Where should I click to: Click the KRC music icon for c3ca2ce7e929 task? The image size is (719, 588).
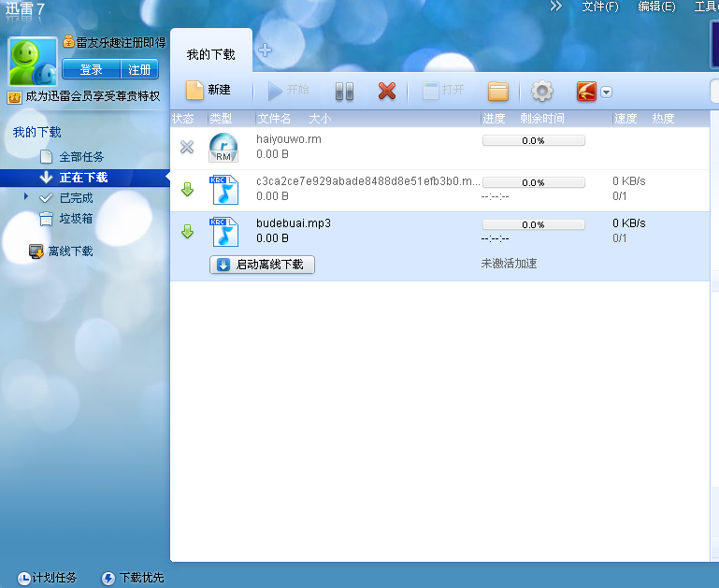pyautogui.click(x=223, y=189)
